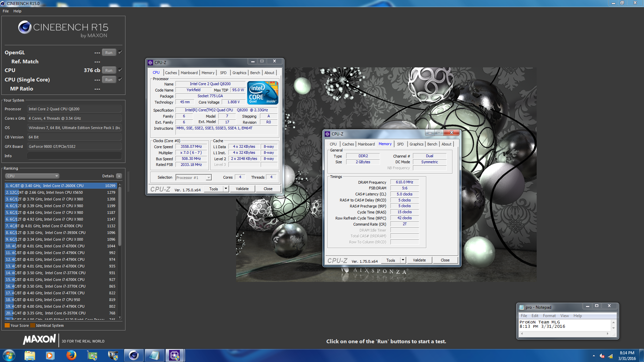Open Bench tab in Memory CPU-Z window
Screen dimensions: 644x362
(x=432, y=144)
